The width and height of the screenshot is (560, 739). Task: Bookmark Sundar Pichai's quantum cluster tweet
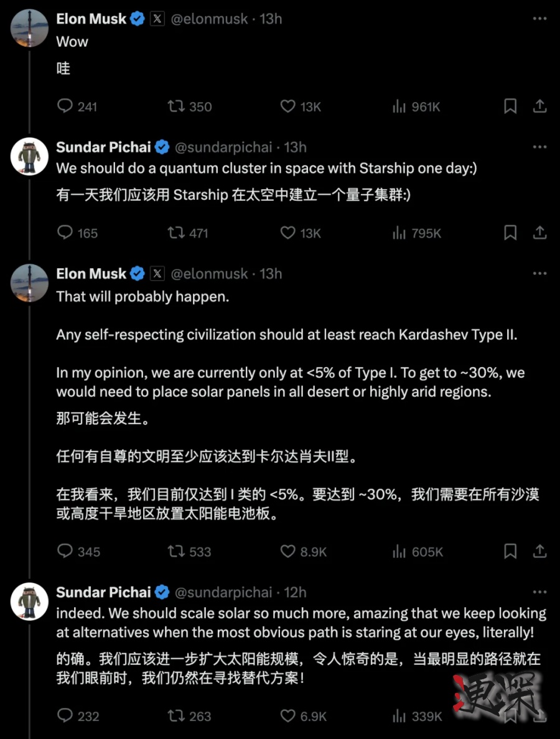510,233
